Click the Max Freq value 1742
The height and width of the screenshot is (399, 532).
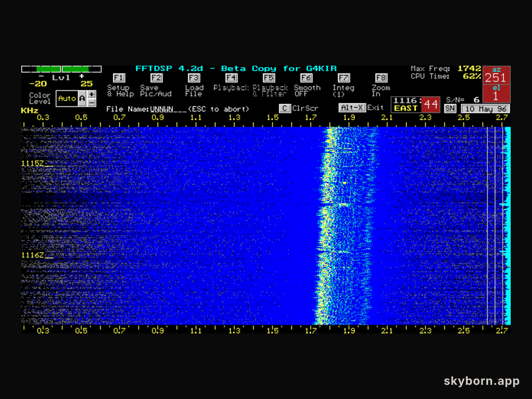[469, 69]
